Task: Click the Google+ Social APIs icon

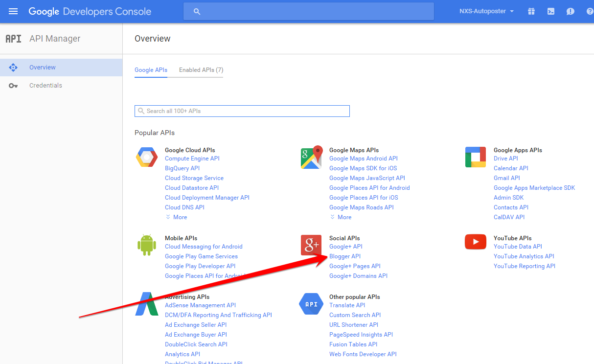Action: pos(311,245)
